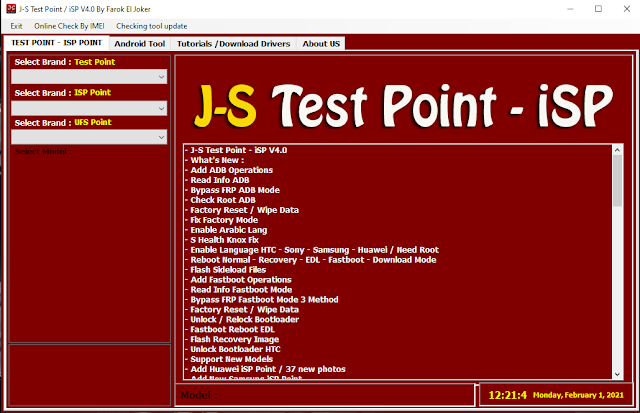Expand the UFS Point brand dropdown
Image resolution: width=640 pixels, height=413 pixels.
point(89,137)
